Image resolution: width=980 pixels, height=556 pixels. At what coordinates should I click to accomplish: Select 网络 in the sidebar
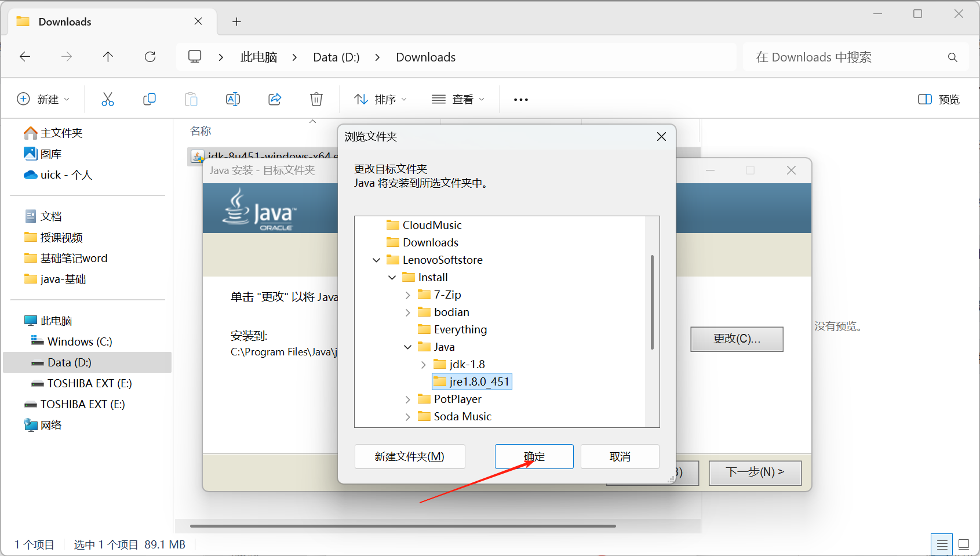(x=43, y=425)
